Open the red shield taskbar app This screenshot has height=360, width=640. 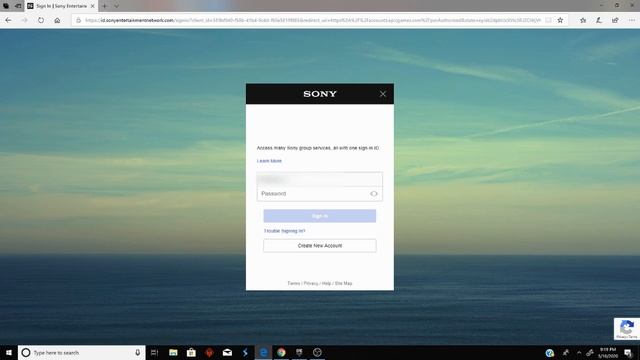pos(209,353)
